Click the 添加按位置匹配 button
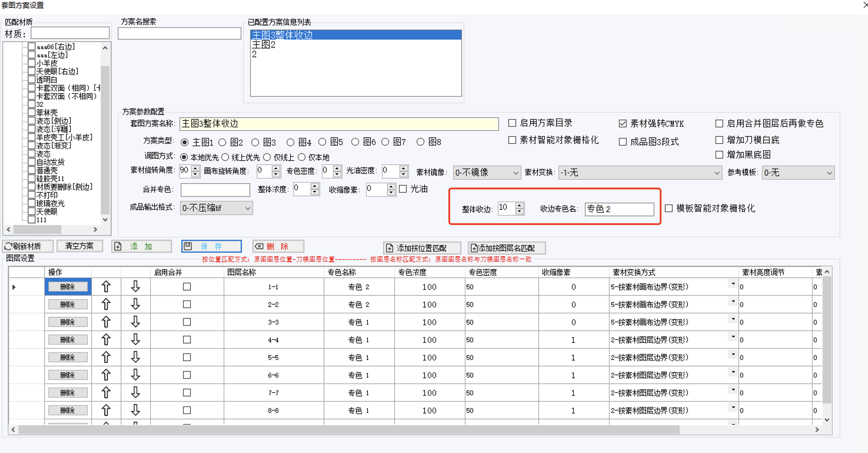The width and height of the screenshot is (868, 453). 422,248
